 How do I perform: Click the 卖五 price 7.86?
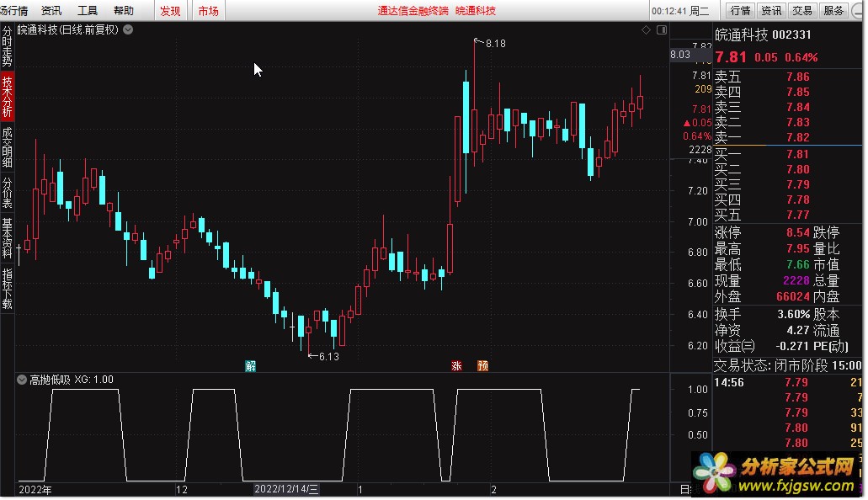[x=797, y=77]
